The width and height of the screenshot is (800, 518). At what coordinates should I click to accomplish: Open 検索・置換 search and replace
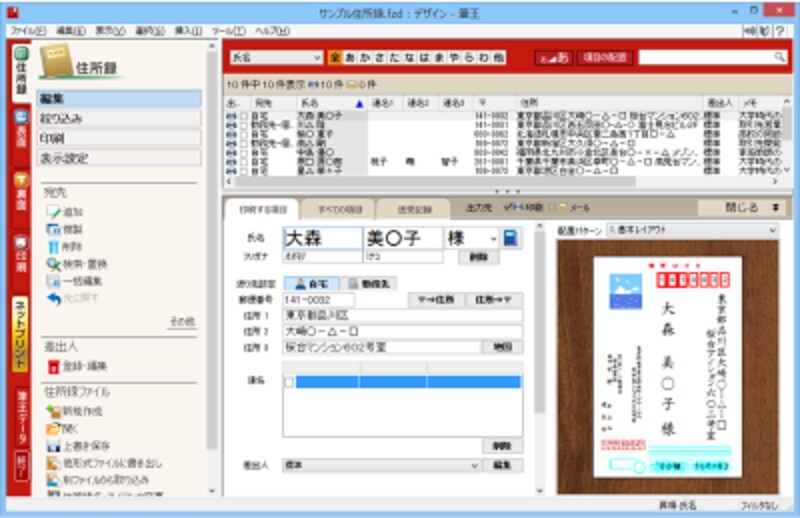click(77, 264)
